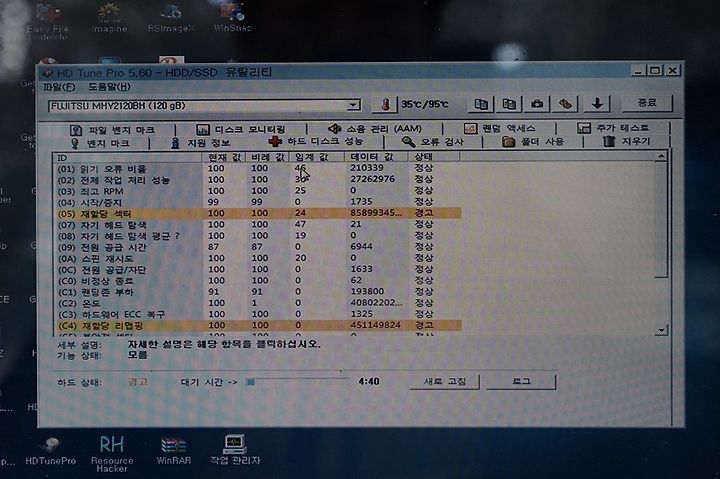Viewport: 720px width, 479px height.
Task: Open the WinSnap desktop icon
Action: point(232,17)
